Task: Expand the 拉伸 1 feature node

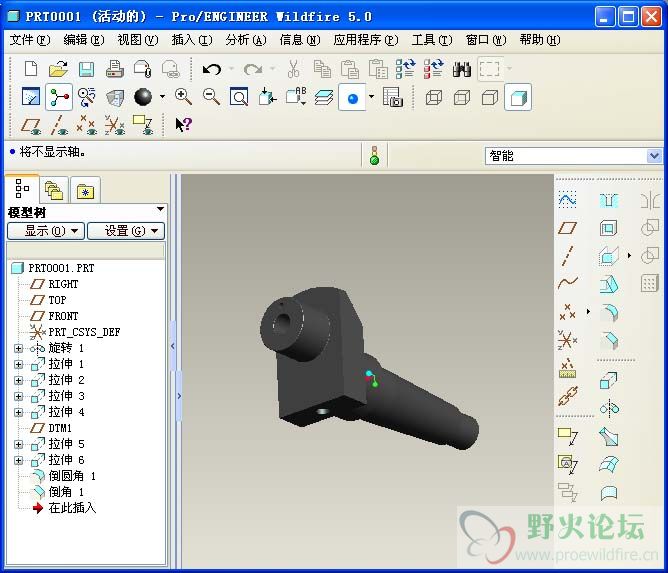Action: [x=18, y=364]
